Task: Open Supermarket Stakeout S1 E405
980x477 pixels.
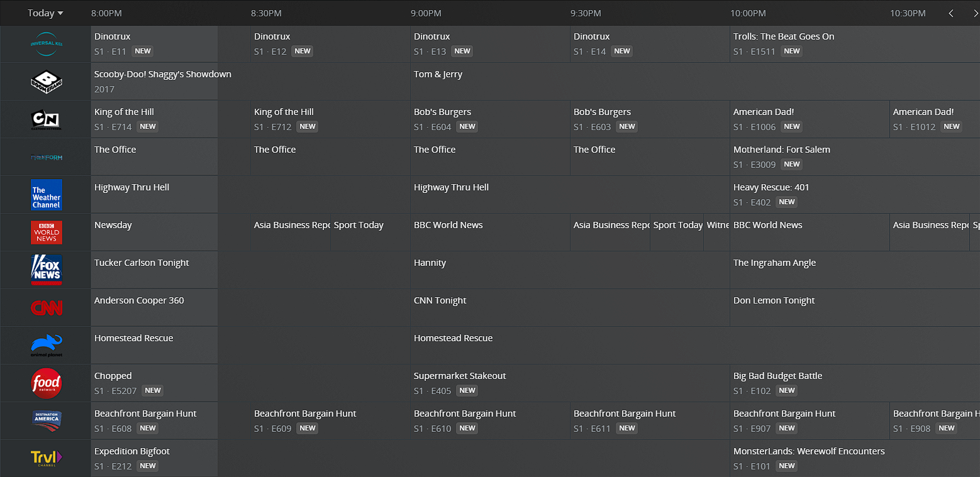Action: 460,376
